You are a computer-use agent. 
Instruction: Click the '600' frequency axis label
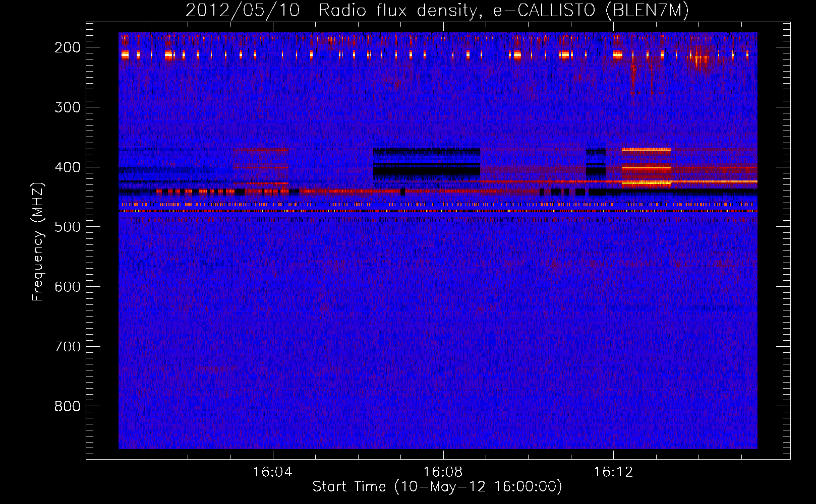tap(68, 287)
